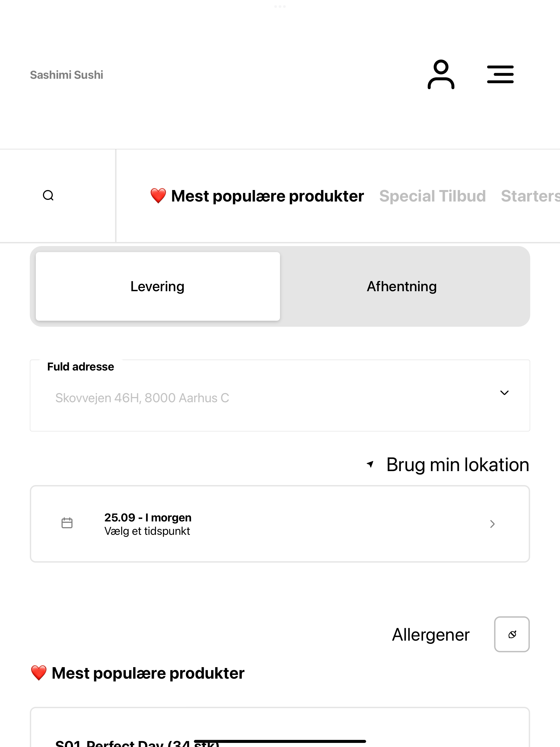Open the user account profile icon
Image resolution: width=560 pixels, height=747 pixels.
tap(441, 75)
